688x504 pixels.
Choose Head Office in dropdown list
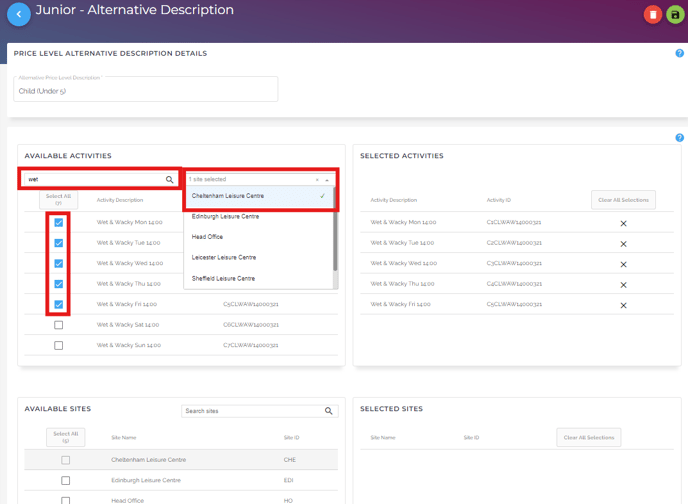point(259,237)
